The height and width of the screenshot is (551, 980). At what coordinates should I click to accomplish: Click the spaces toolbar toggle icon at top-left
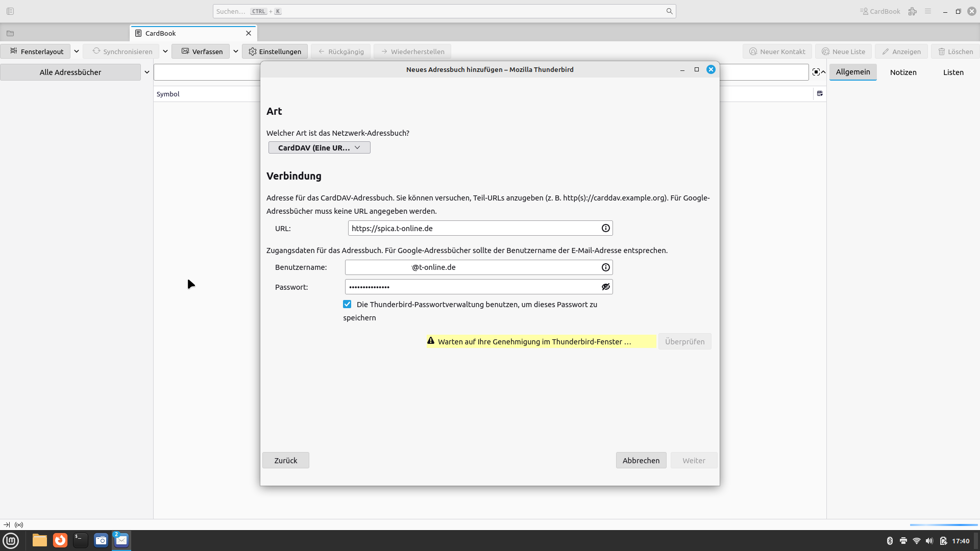pyautogui.click(x=10, y=11)
